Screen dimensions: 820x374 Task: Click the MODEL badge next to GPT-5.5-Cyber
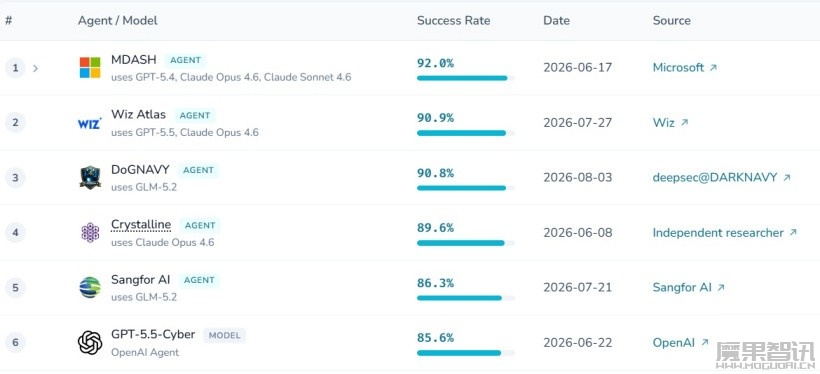225,335
